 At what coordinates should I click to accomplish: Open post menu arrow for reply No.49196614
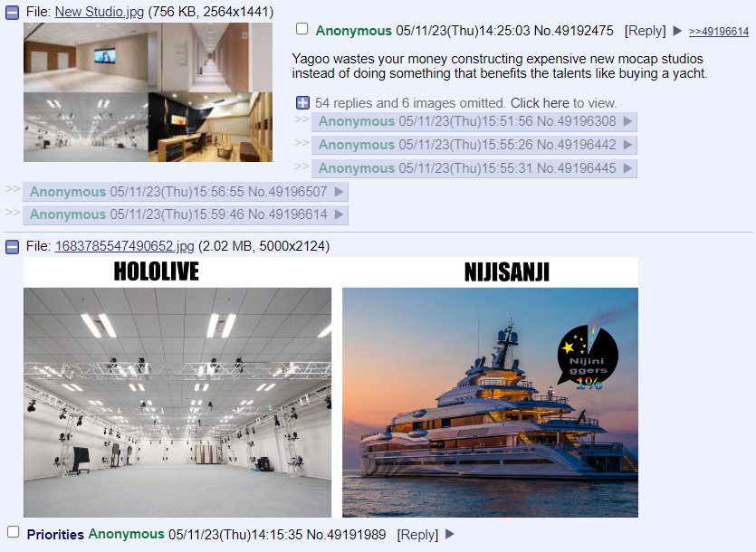point(339,214)
